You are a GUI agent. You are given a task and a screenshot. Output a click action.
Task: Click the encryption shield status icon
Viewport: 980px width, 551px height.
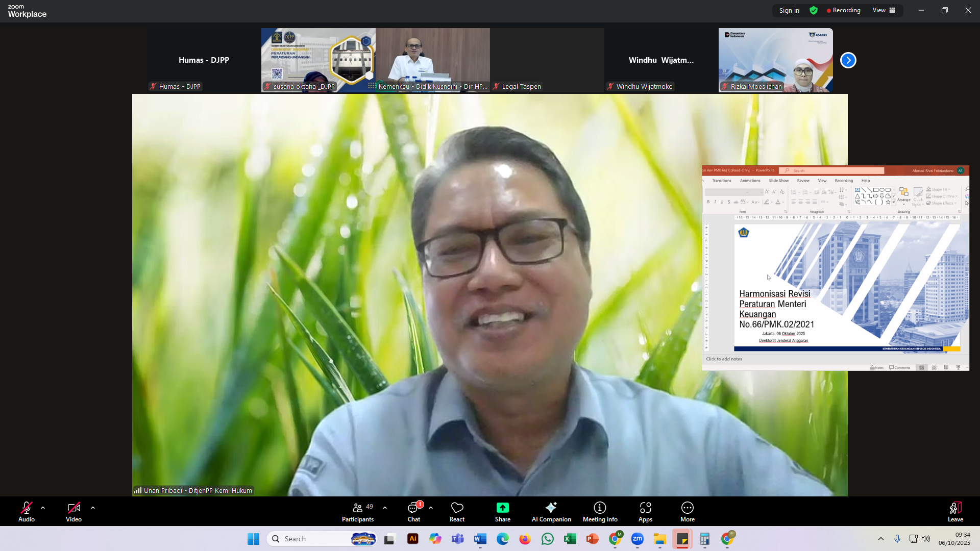(814, 10)
